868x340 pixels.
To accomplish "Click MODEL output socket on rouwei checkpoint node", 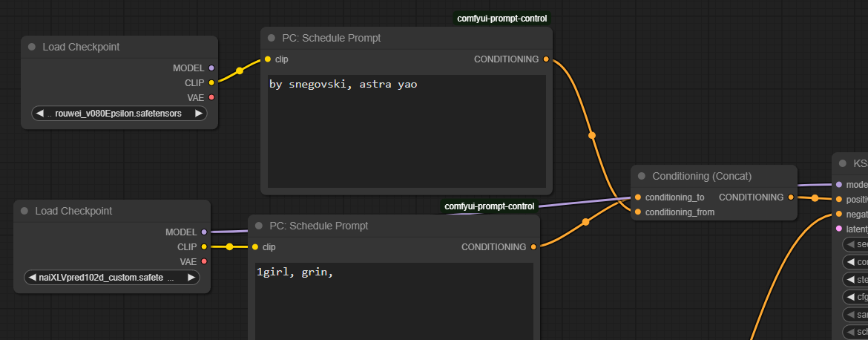I will pos(211,68).
